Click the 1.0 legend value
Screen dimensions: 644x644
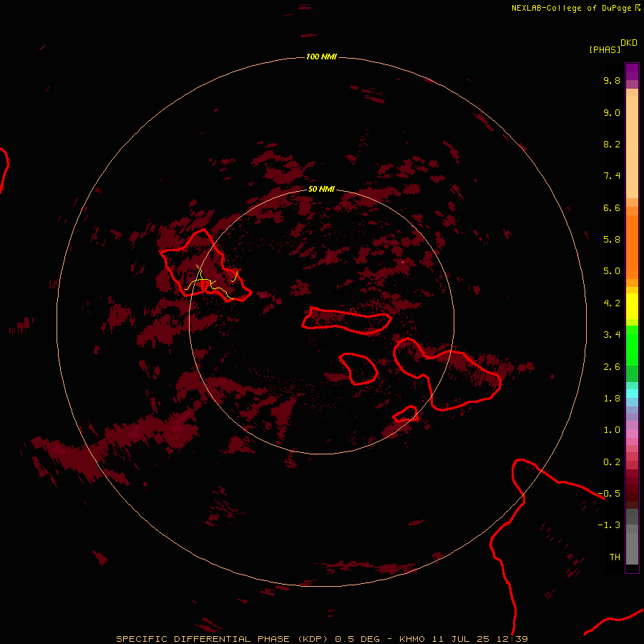tap(612, 430)
